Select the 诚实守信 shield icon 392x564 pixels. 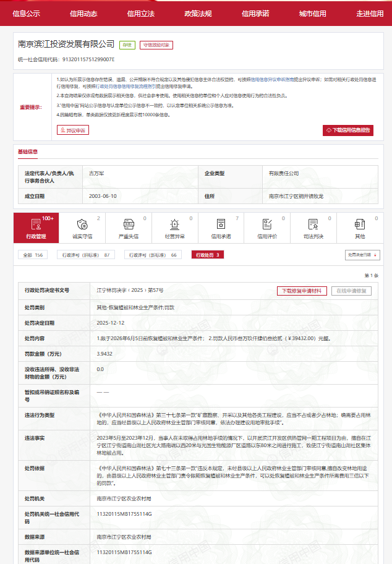(x=82, y=228)
